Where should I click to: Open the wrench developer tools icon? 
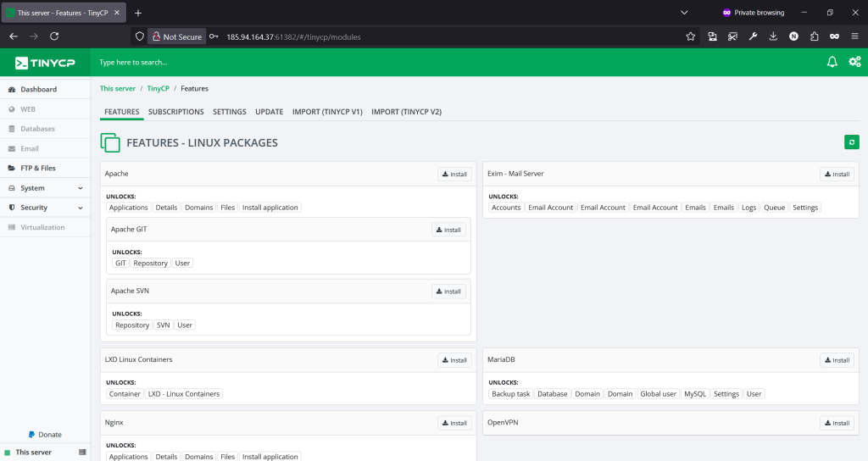click(753, 36)
